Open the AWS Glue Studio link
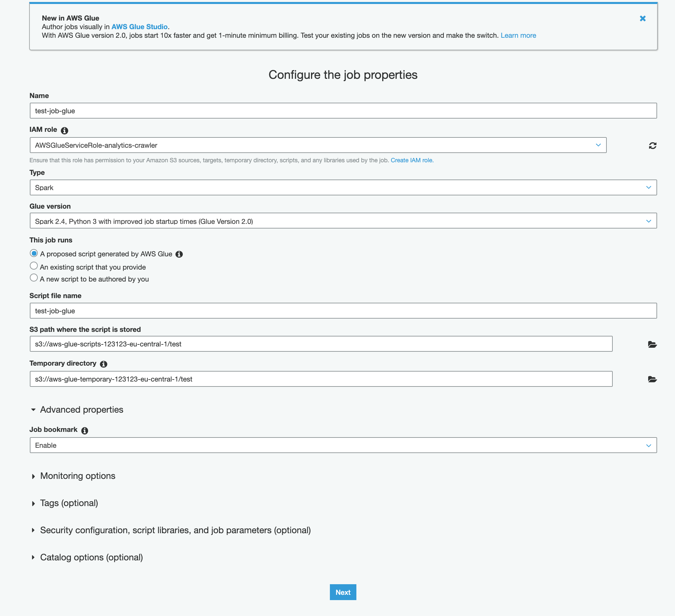The height and width of the screenshot is (616, 675). click(x=139, y=27)
